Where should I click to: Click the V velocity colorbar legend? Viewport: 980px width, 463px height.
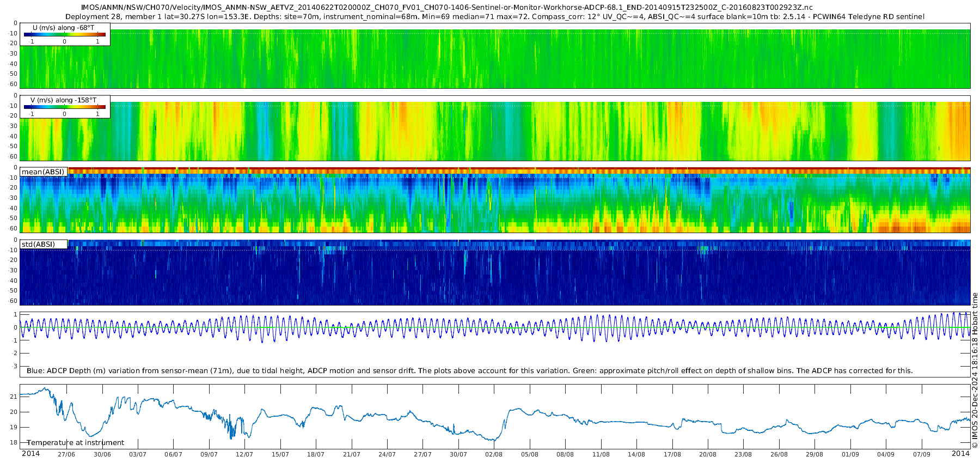pos(65,107)
